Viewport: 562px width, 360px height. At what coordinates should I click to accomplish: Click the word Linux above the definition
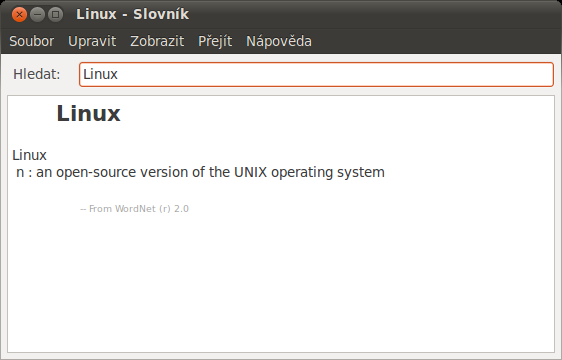29,155
